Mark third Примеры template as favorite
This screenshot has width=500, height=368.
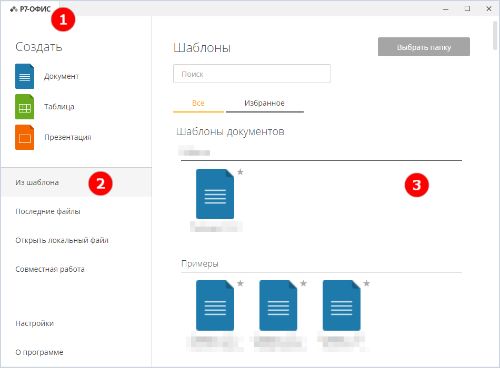click(x=367, y=283)
